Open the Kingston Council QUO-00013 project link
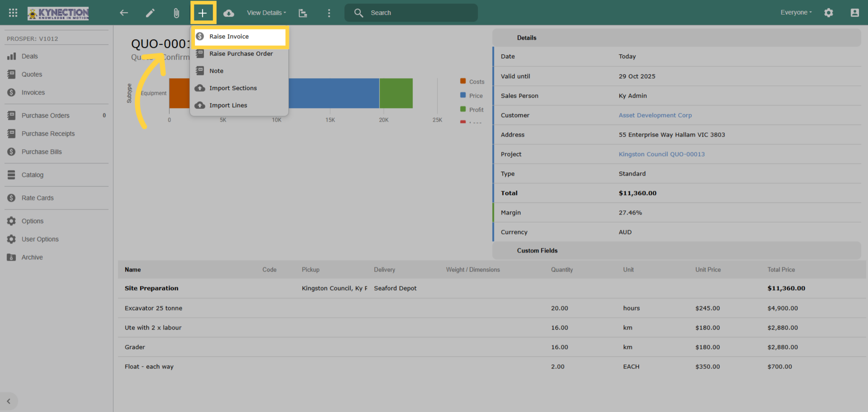Image resolution: width=868 pixels, height=412 pixels. coord(661,154)
